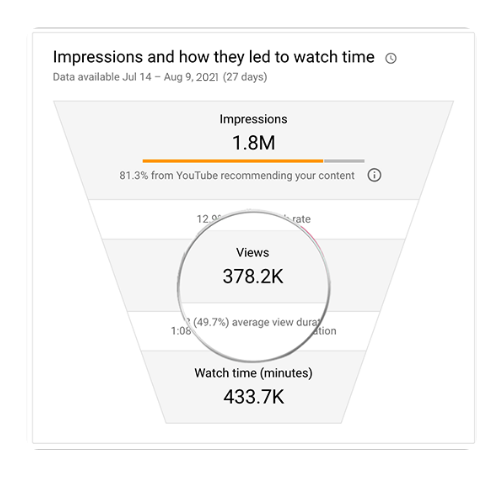This screenshot has height=478, width=502.
Task: Click the 12.9% click-through rate figure
Action: coord(209,219)
